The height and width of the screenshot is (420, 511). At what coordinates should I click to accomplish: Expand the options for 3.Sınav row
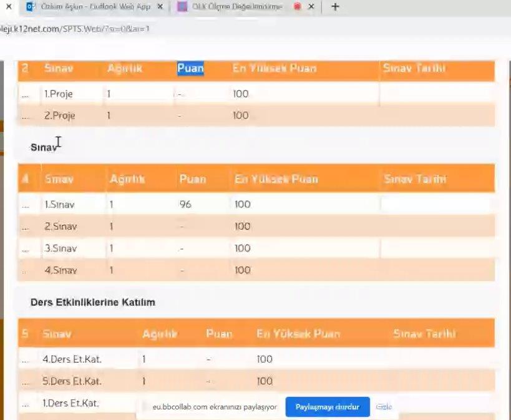26,248
